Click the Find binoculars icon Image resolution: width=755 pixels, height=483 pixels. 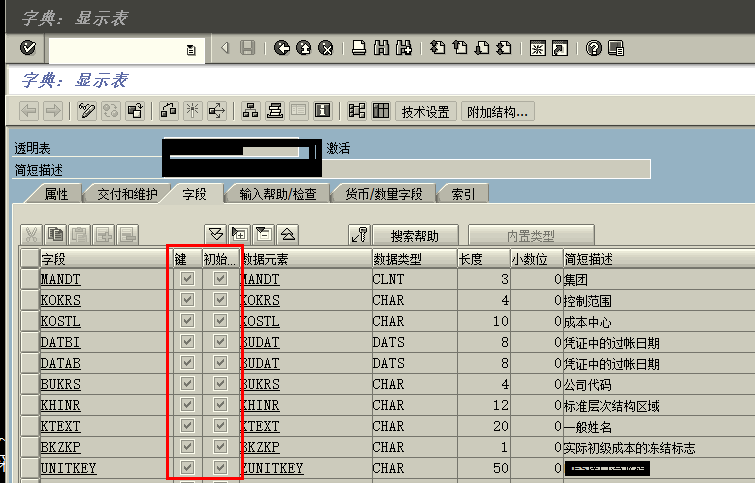(381, 48)
